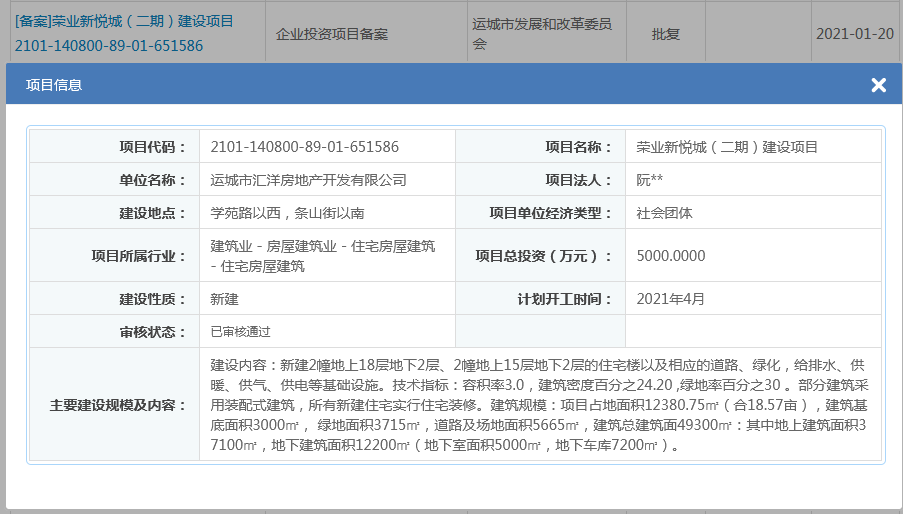Select the 建设性质 value 新建
Viewport: 903px width, 514px height.
225,299
